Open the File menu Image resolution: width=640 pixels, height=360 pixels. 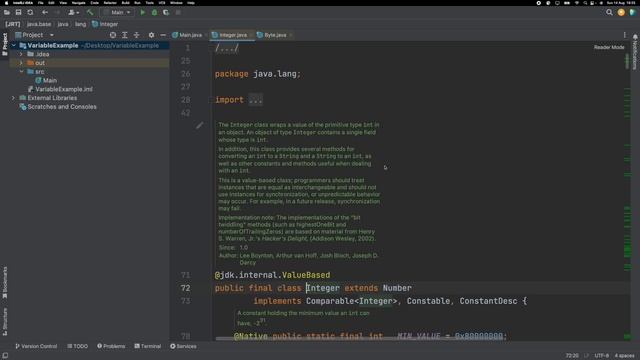click(x=40, y=3)
